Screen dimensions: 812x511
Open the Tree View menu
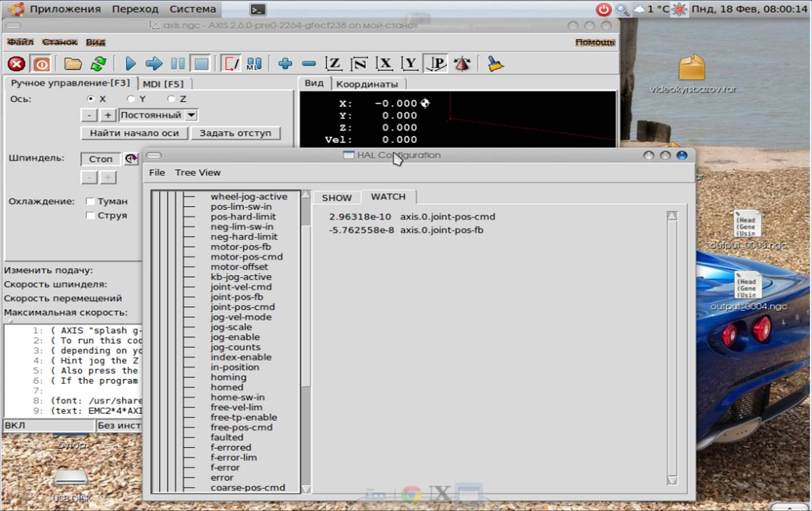(x=197, y=173)
